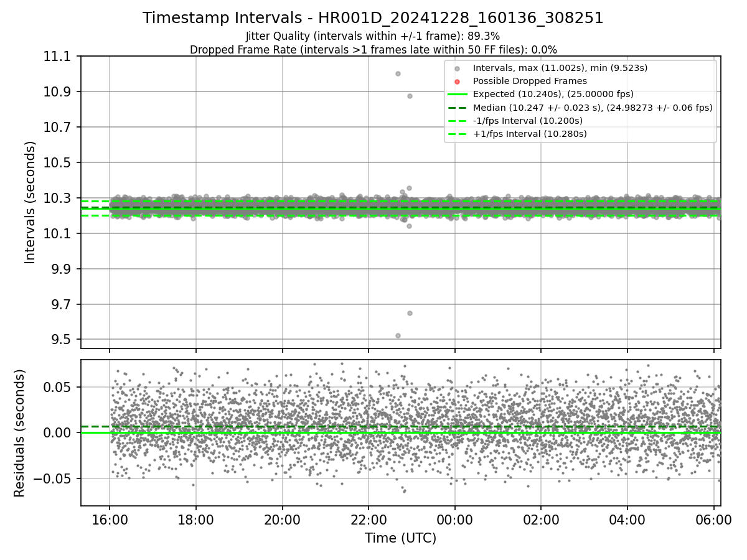Click the outlier point near 9.65 seconds
The width and height of the screenshot is (747, 560).
coord(410,313)
